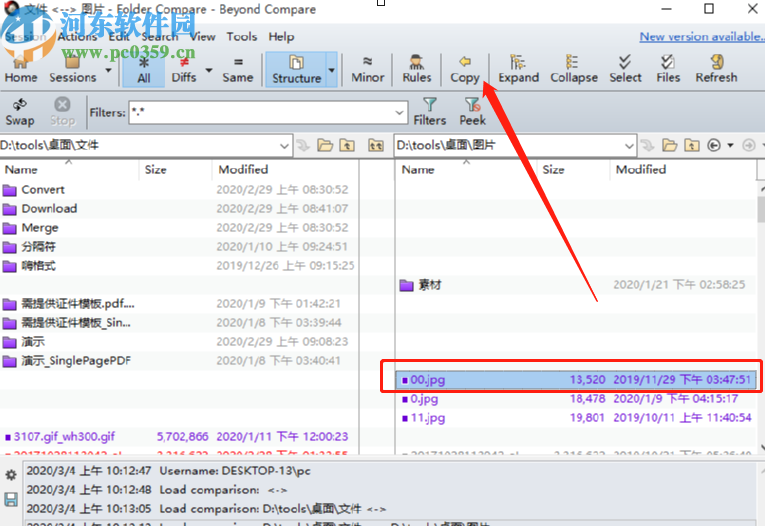Open the Sessions dropdown arrow

pyautogui.click(x=108, y=70)
